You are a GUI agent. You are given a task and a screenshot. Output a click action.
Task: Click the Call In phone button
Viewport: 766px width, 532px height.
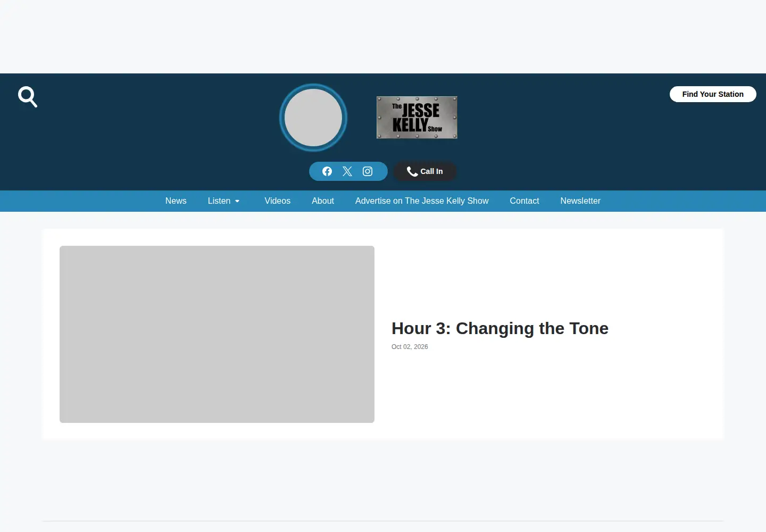[425, 171]
